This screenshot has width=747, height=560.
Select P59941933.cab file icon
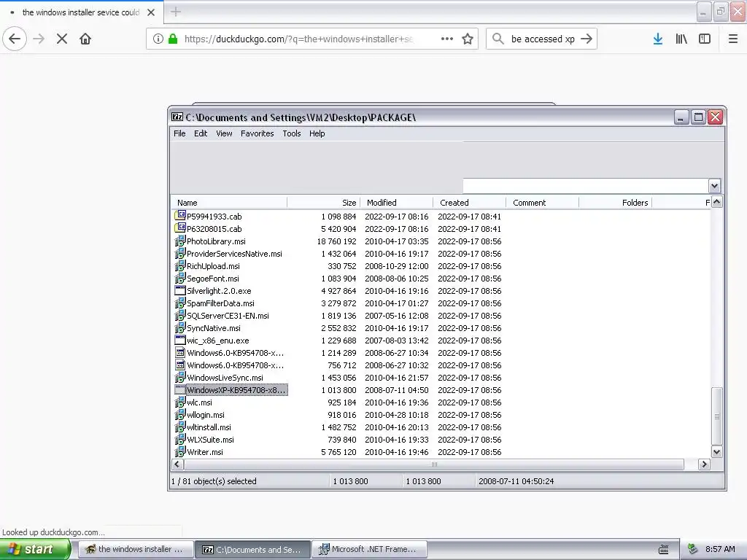click(x=180, y=216)
